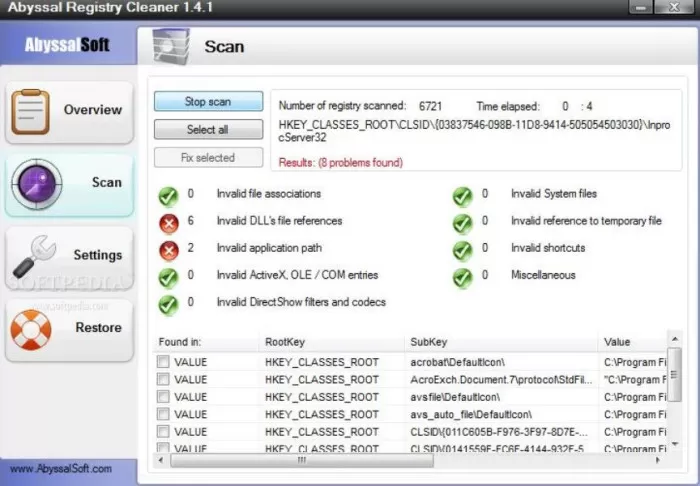The width and height of the screenshot is (700, 486).
Task: Click the results list scroll up arrow
Action: point(675,339)
